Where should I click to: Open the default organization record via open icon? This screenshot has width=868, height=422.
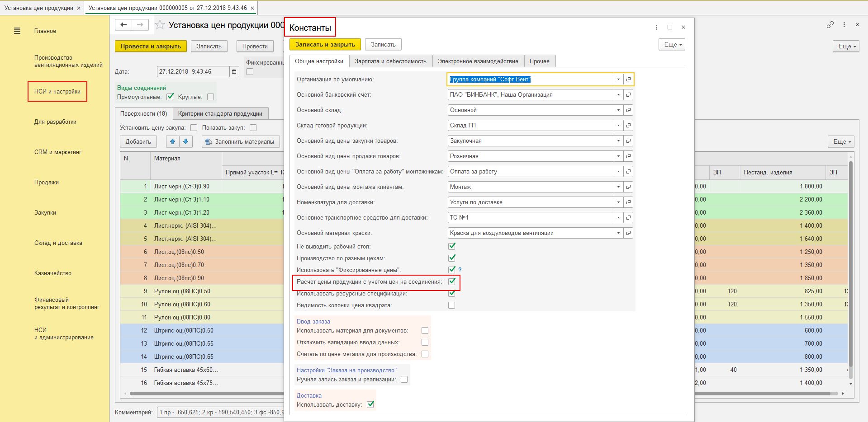(628, 80)
